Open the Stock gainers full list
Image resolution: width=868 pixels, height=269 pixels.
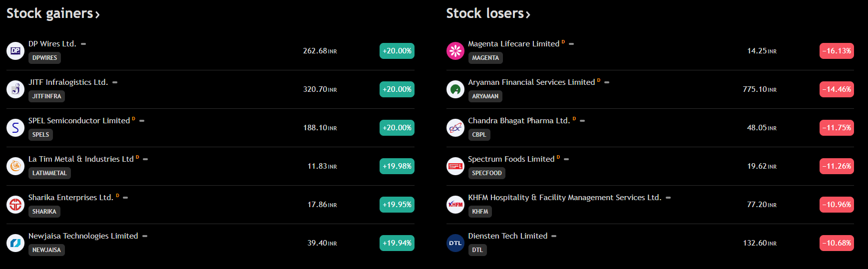click(53, 13)
